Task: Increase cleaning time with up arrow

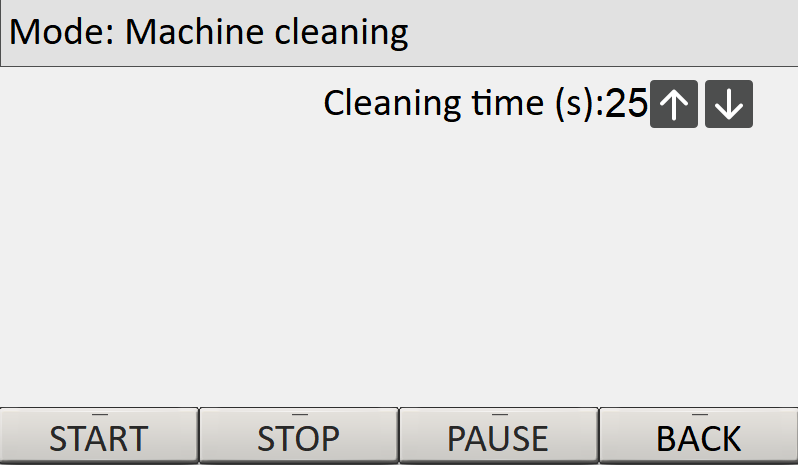Action: [674, 105]
